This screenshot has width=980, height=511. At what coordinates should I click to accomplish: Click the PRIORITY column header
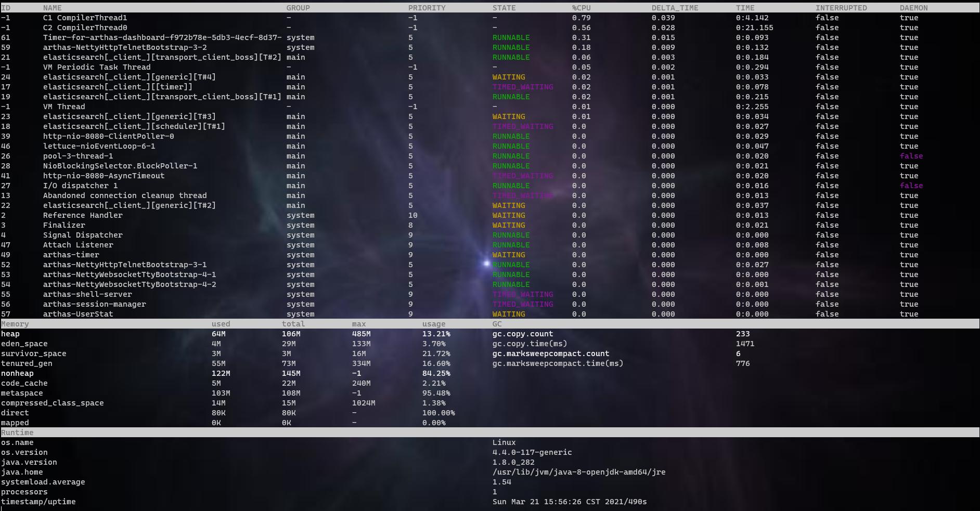coord(427,8)
